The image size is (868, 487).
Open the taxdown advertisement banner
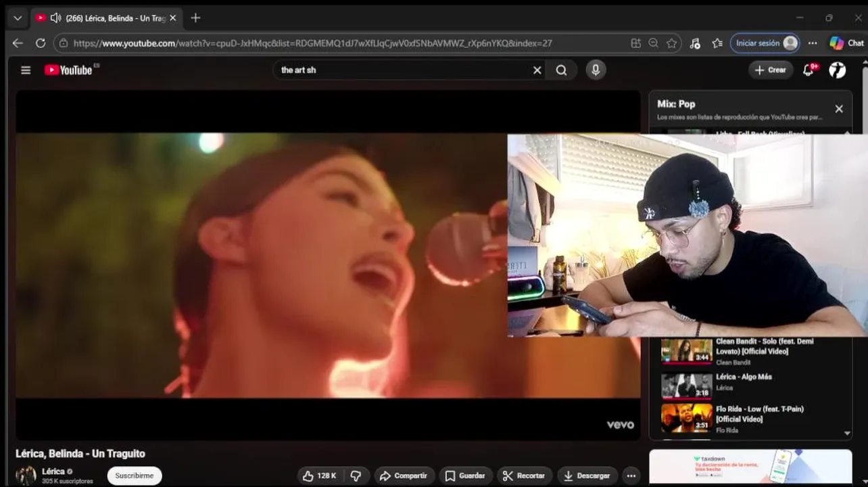click(x=750, y=467)
